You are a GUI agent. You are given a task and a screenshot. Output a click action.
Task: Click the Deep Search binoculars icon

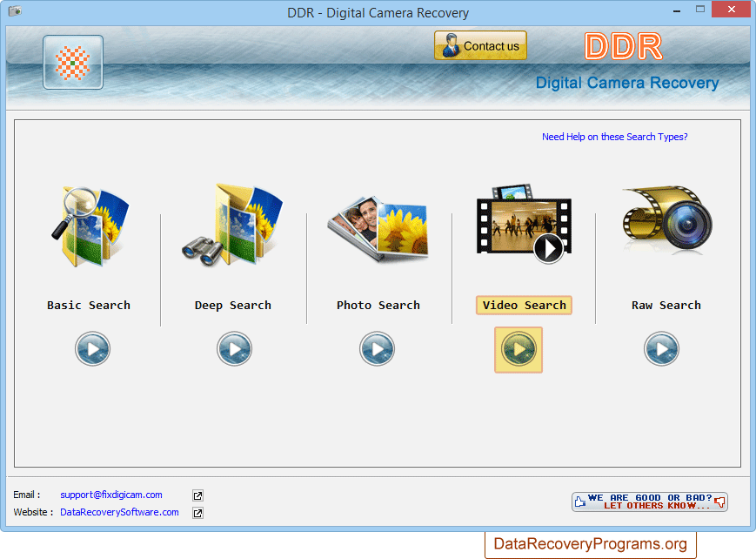[x=232, y=225]
